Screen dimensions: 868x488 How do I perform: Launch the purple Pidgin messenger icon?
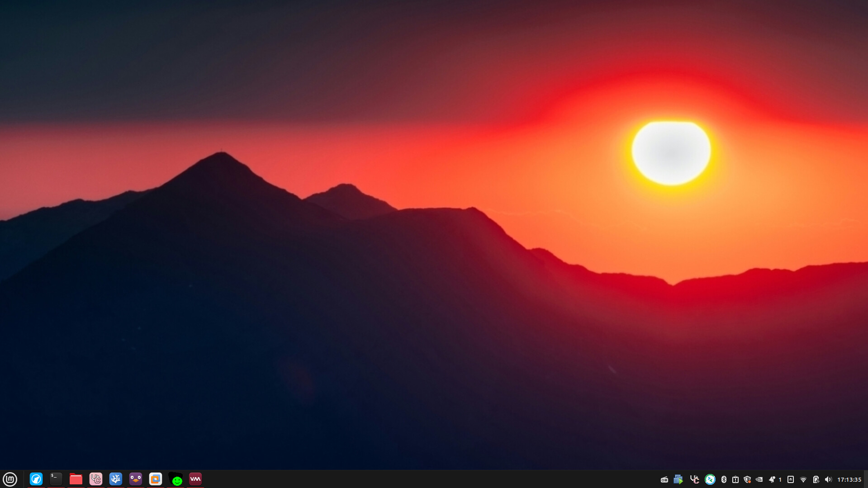[x=136, y=479]
